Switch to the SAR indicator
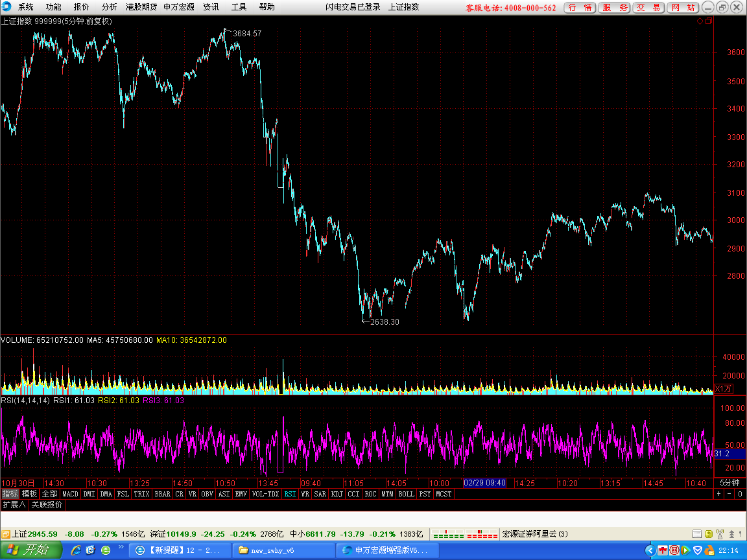Viewport: 747px width, 560px height. [x=320, y=494]
